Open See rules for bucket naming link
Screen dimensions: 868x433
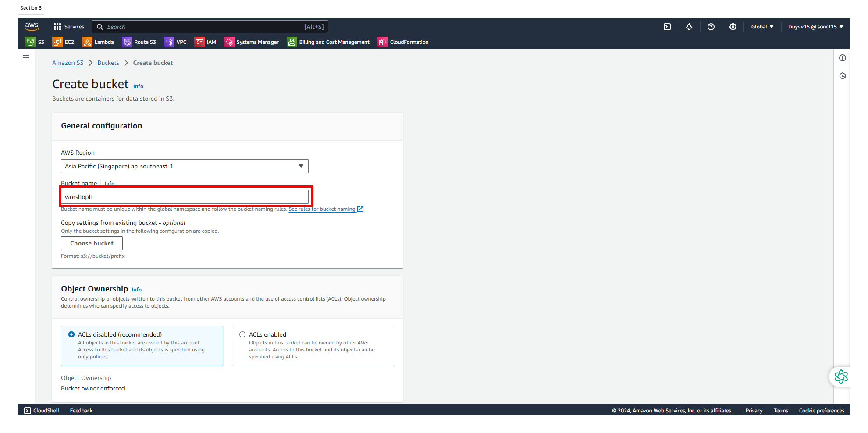[322, 209]
